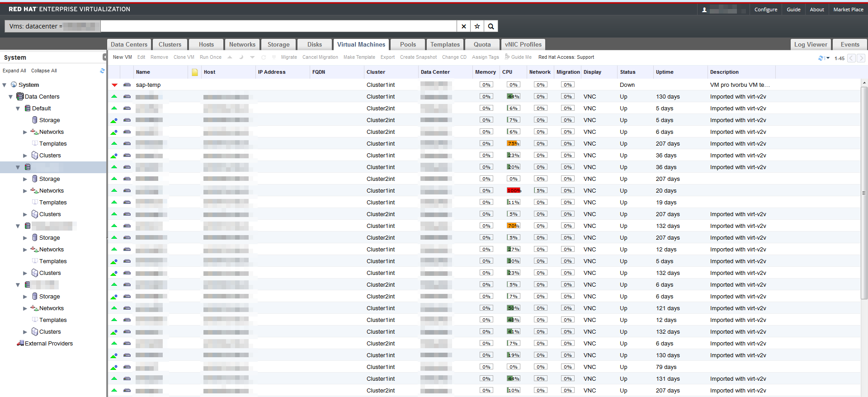Image resolution: width=868 pixels, height=397 pixels.
Task: Click Collapse All in the tree panel
Action: [x=44, y=71]
